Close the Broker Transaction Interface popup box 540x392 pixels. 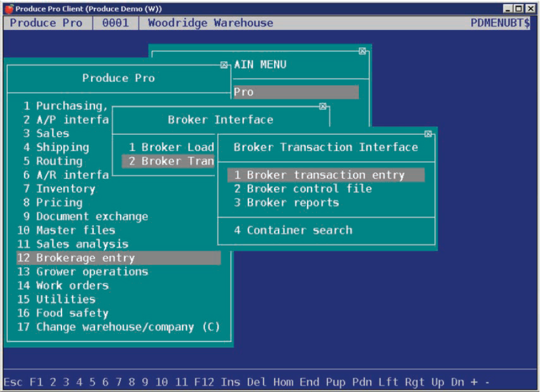[428, 134]
